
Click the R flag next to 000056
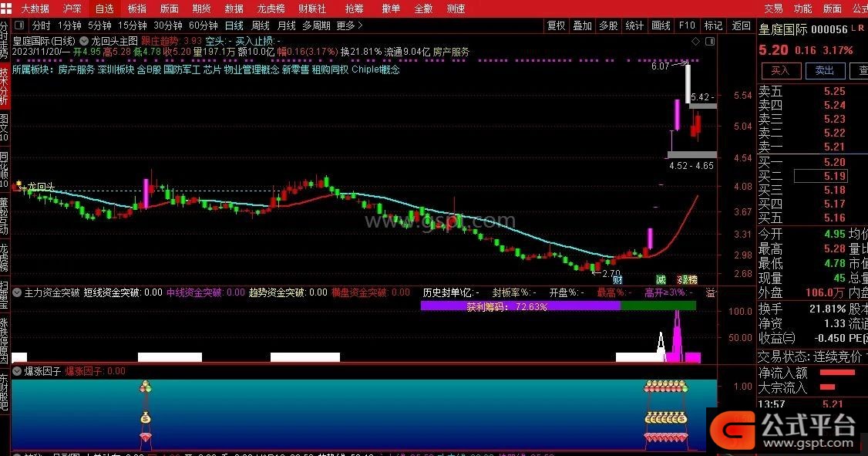861,27
